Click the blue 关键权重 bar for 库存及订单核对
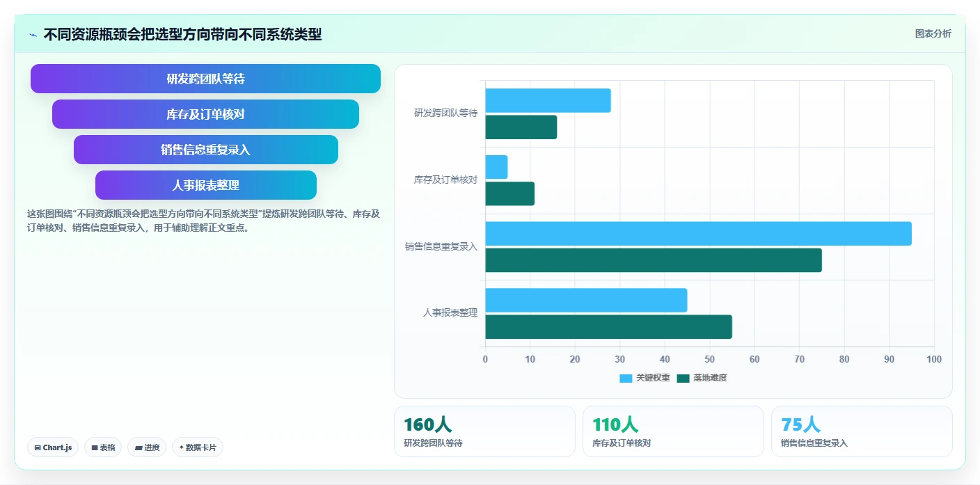 (x=496, y=167)
